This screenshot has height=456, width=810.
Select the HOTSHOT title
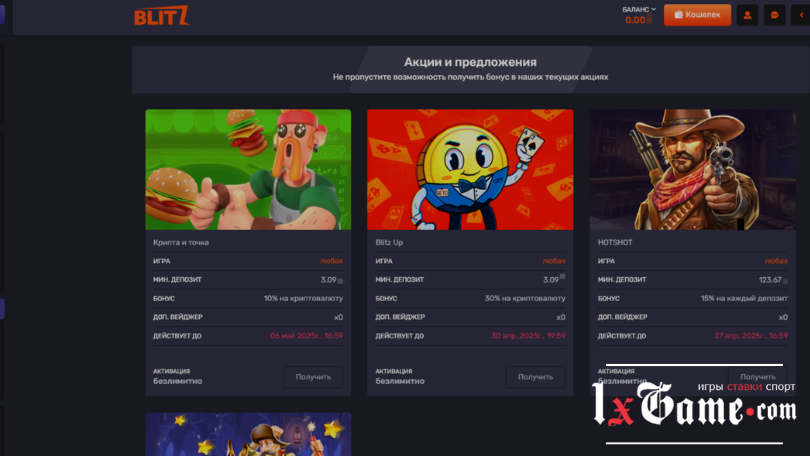[615, 242]
